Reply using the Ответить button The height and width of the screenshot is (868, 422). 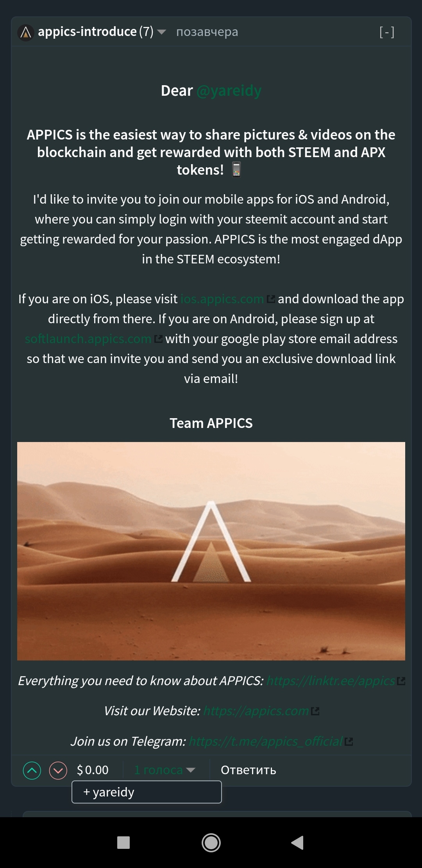pos(249,770)
